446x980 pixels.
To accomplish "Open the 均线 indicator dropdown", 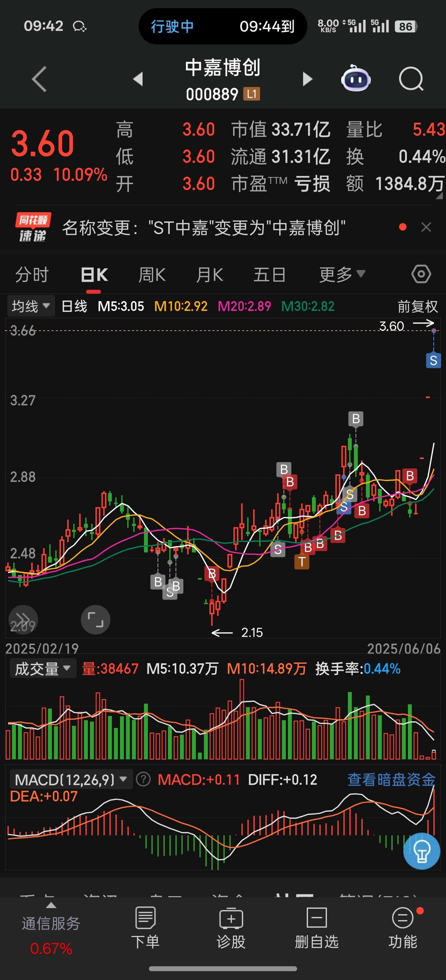I will [31, 306].
